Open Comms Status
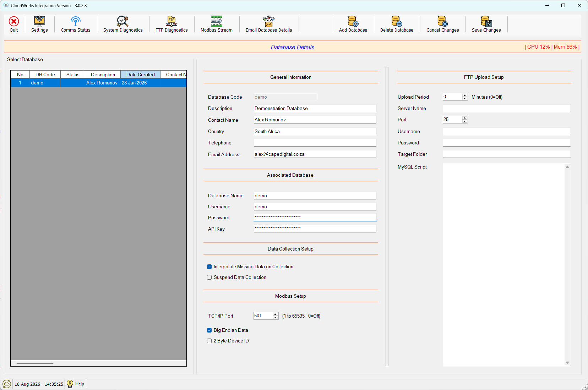The image size is (588, 390). pyautogui.click(x=75, y=24)
